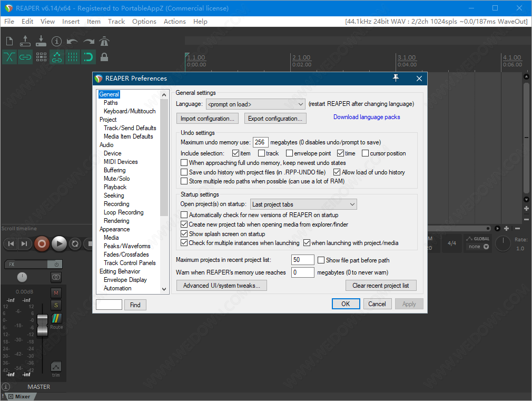The image size is (532, 401).
Task: Open the Options menu
Action: (144, 22)
